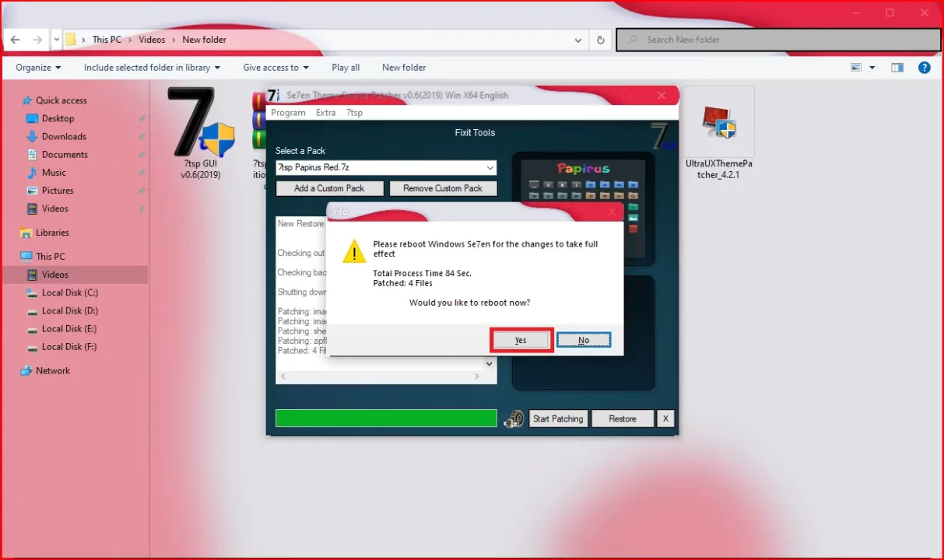Click "Fixit Tools" heading in patcher
Image resolution: width=944 pixels, height=560 pixels.
pos(475,132)
